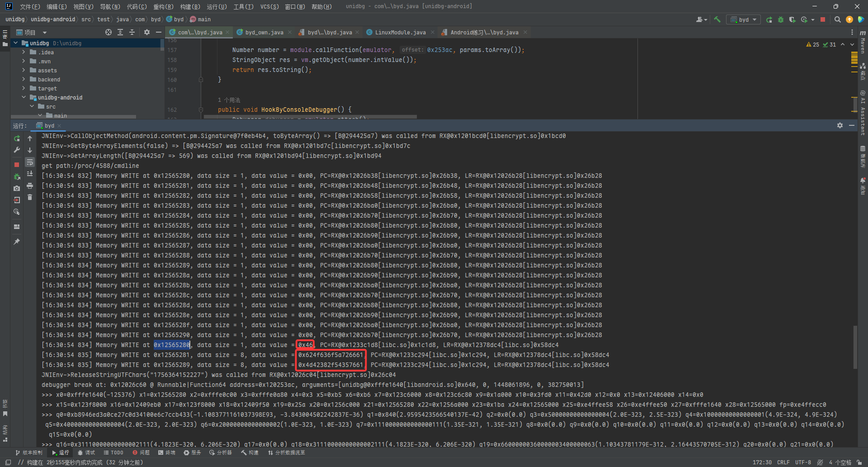Attach debugger icon in Run panel
Viewport: 868px width, 467px height.
(17, 176)
